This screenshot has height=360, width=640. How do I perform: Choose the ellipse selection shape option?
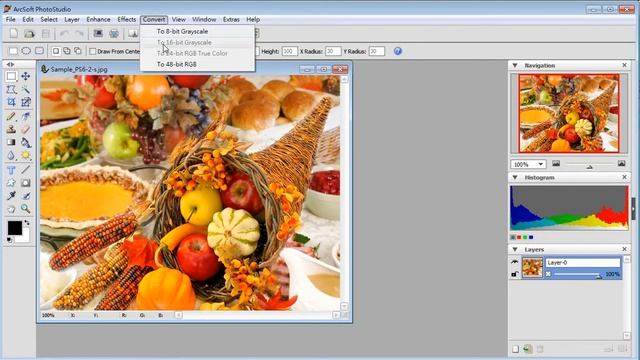26,51
